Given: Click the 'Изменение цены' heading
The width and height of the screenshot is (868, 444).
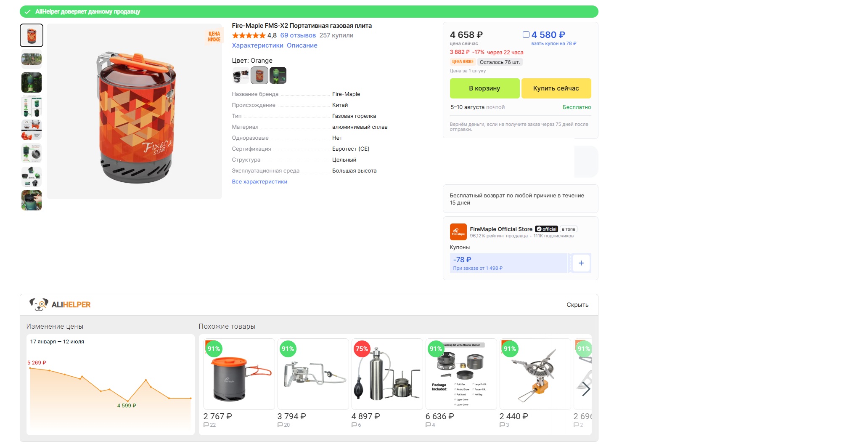Looking at the screenshot, I should [x=55, y=327].
